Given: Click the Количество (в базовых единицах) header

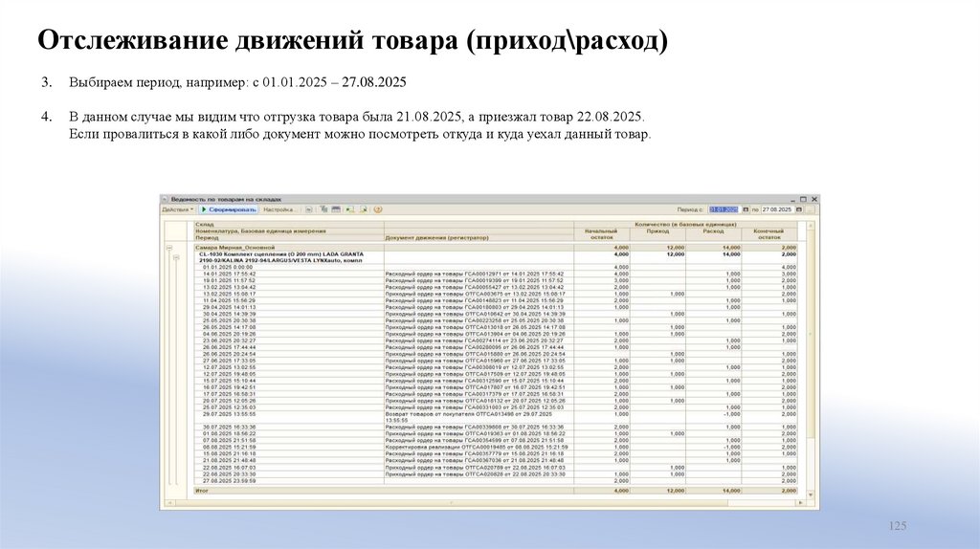Looking at the screenshot, I should (685, 224).
